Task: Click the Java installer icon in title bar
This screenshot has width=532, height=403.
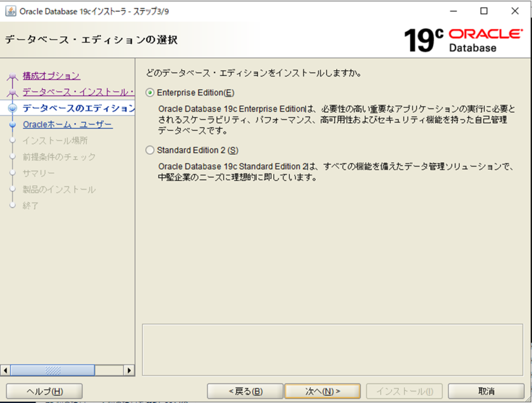Action: tap(10, 11)
